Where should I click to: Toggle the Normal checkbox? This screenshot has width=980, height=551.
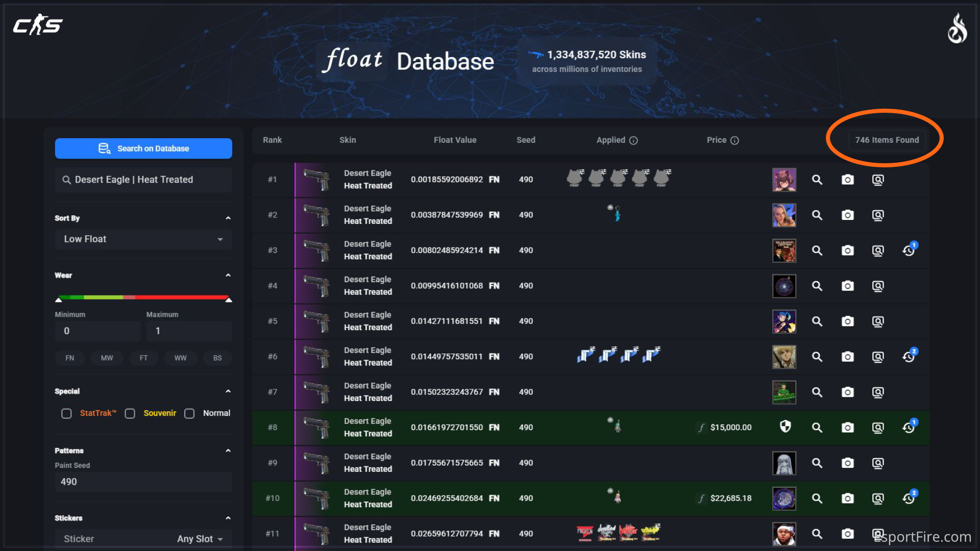coord(189,413)
